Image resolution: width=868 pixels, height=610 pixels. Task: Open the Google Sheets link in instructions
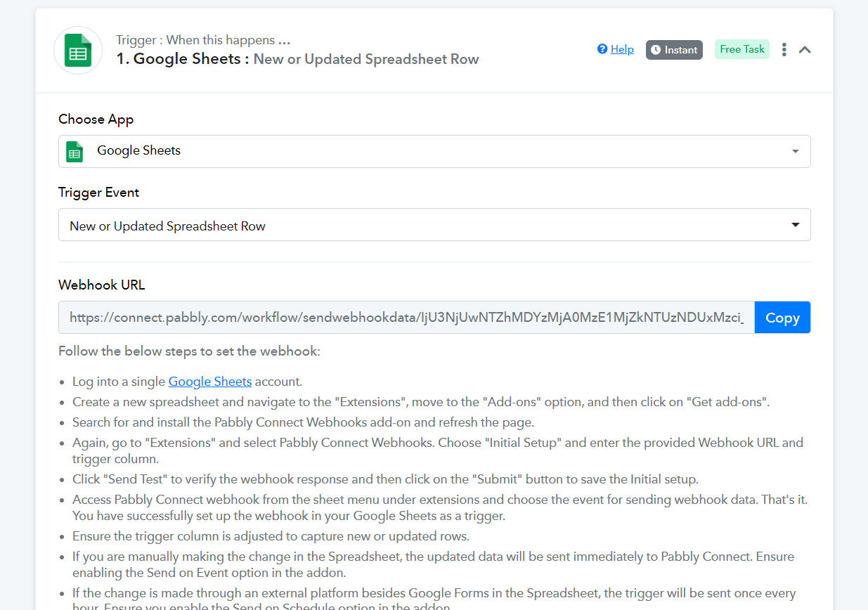point(210,382)
